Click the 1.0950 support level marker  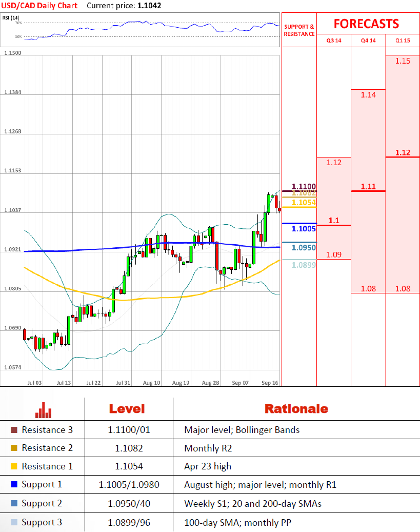click(304, 248)
